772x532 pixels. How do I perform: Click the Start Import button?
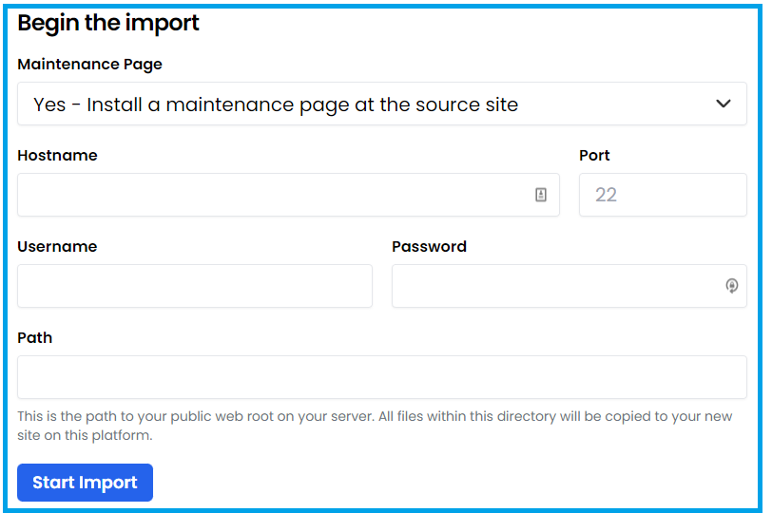pyautogui.click(x=86, y=483)
